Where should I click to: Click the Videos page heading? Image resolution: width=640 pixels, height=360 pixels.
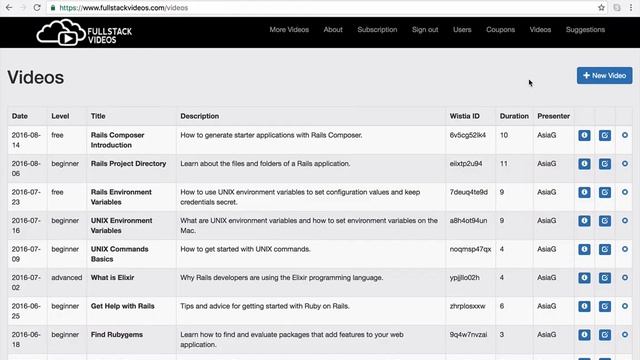[x=36, y=78]
